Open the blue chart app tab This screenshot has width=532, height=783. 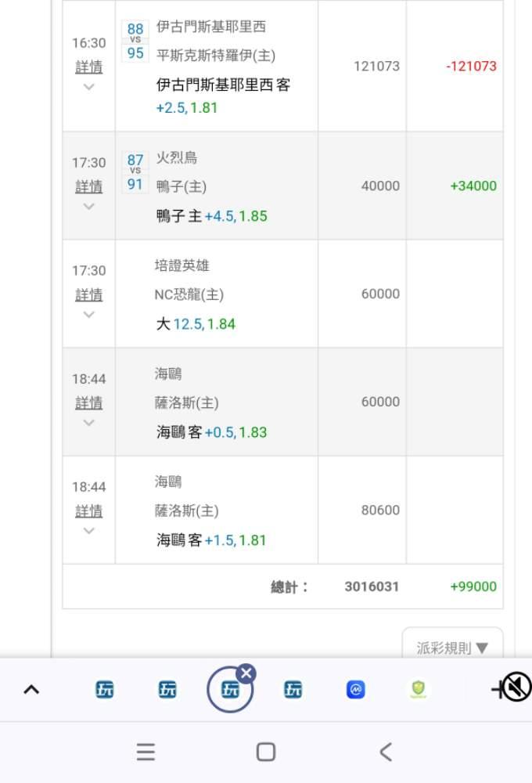coord(355,690)
